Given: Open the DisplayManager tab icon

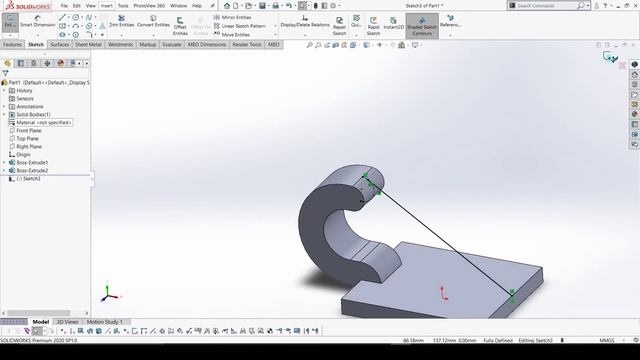Looking at the screenshot, I should [61, 63].
